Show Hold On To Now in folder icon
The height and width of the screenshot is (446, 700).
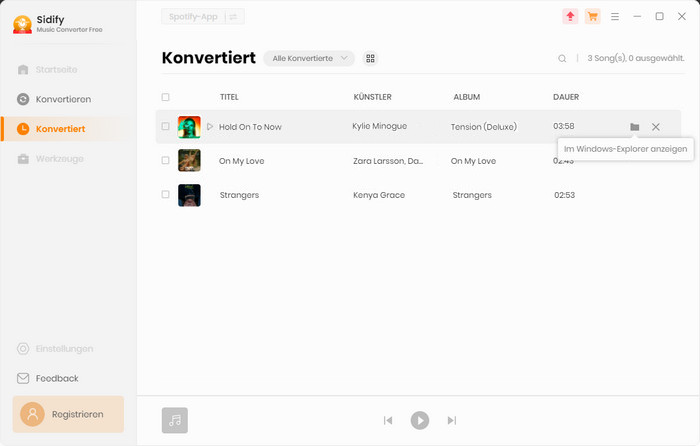(x=634, y=127)
